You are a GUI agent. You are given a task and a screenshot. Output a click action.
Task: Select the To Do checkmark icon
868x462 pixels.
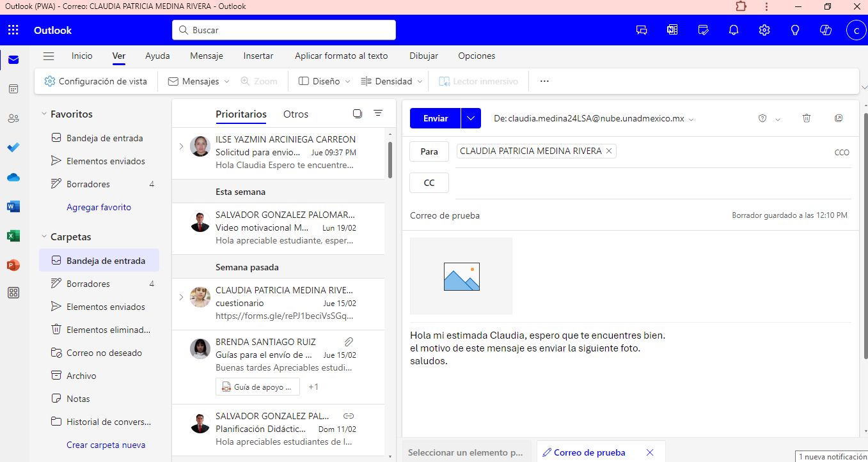pos(13,147)
